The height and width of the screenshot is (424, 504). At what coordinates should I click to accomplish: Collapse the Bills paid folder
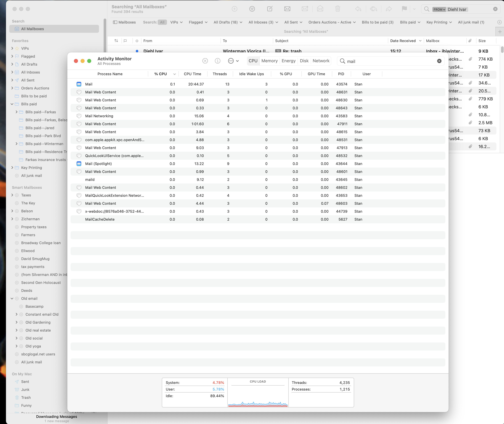point(12,104)
